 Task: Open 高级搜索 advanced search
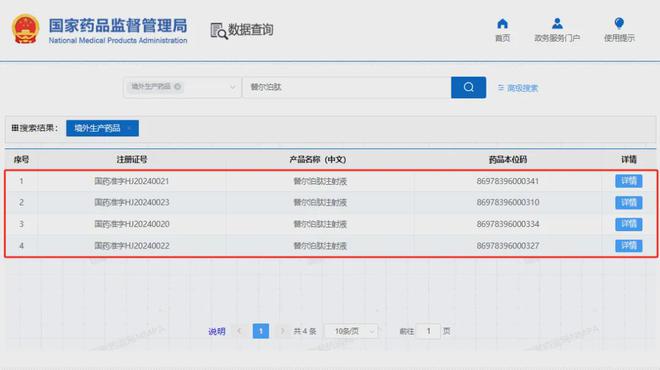518,88
